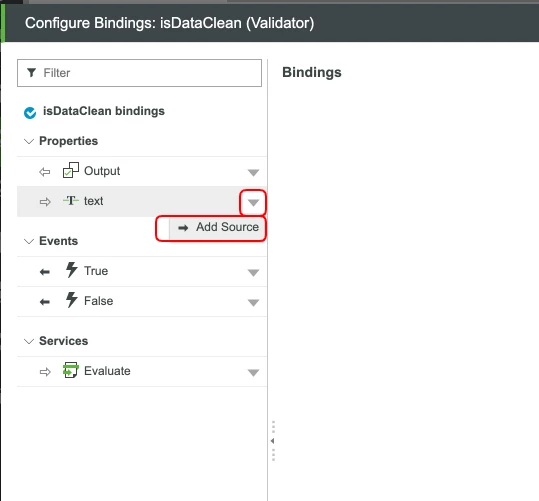Collapse the Events section

[x=29, y=241]
